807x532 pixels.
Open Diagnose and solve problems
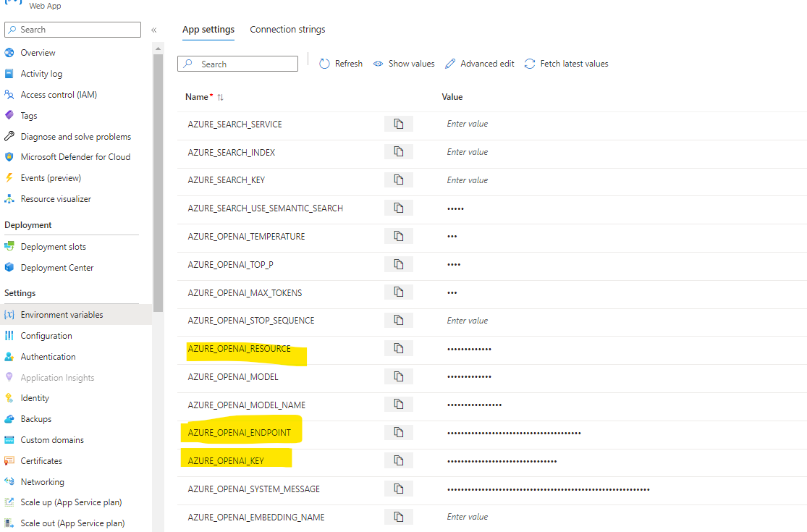click(76, 136)
